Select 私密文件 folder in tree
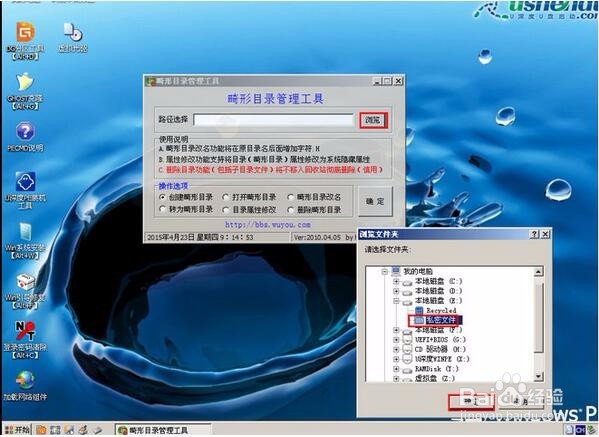The image size is (599, 437). pos(441,320)
